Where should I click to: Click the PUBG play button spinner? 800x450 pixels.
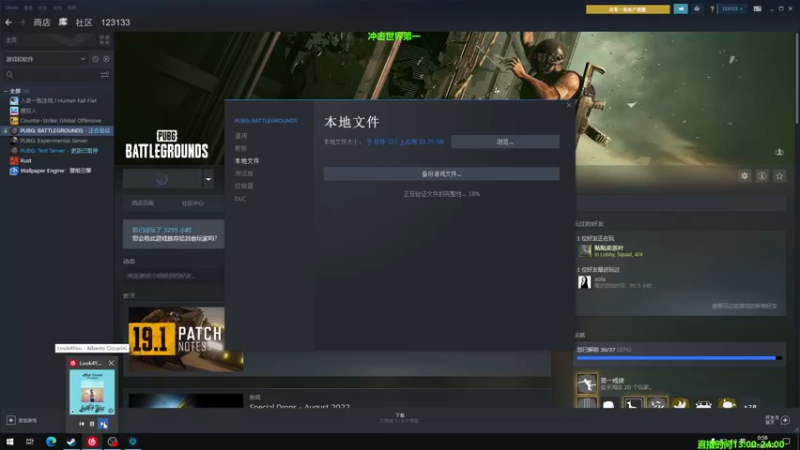(162, 179)
